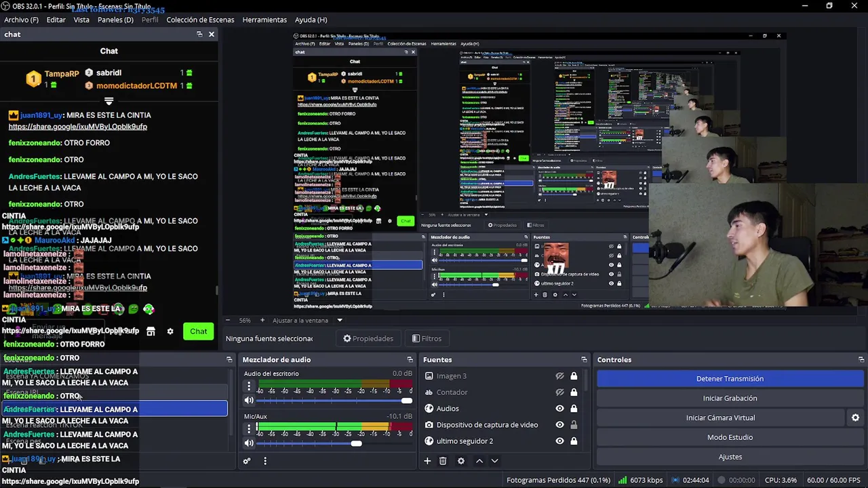
Task: Open audio options menu for Mic/Aux
Action: coord(249,429)
